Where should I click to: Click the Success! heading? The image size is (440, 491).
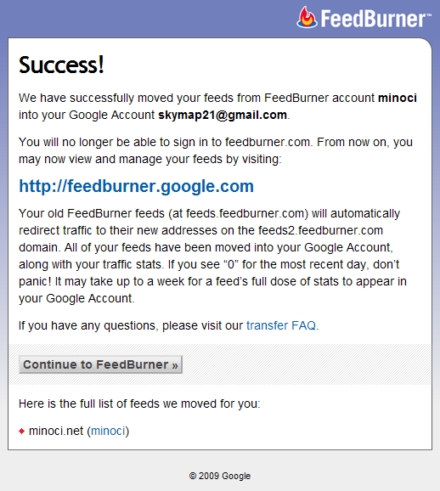coord(61,65)
